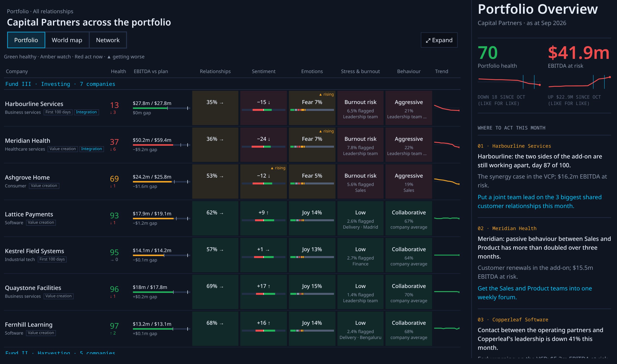The image size is (617, 364).
Task: Click the Portfolio health sparkline chart
Action: [x=509, y=82]
